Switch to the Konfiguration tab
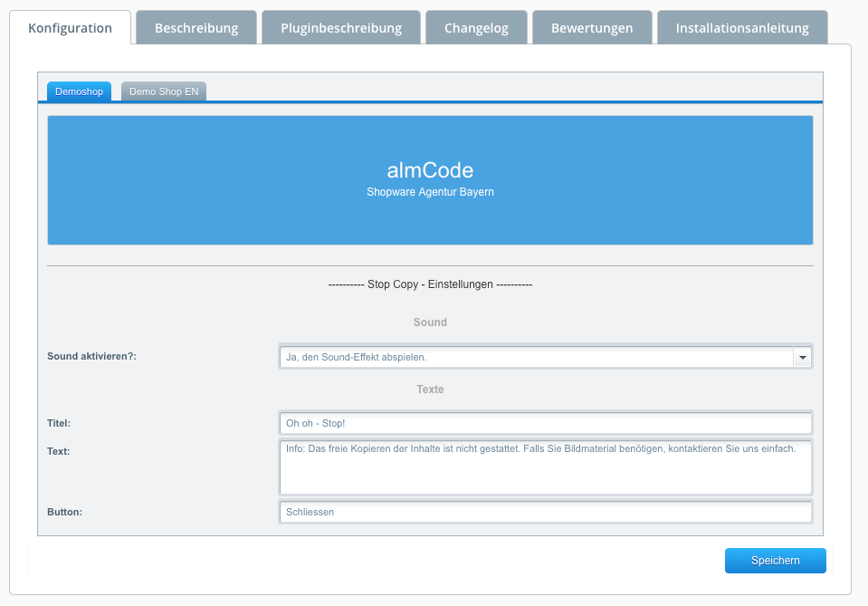 (x=71, y=28)
